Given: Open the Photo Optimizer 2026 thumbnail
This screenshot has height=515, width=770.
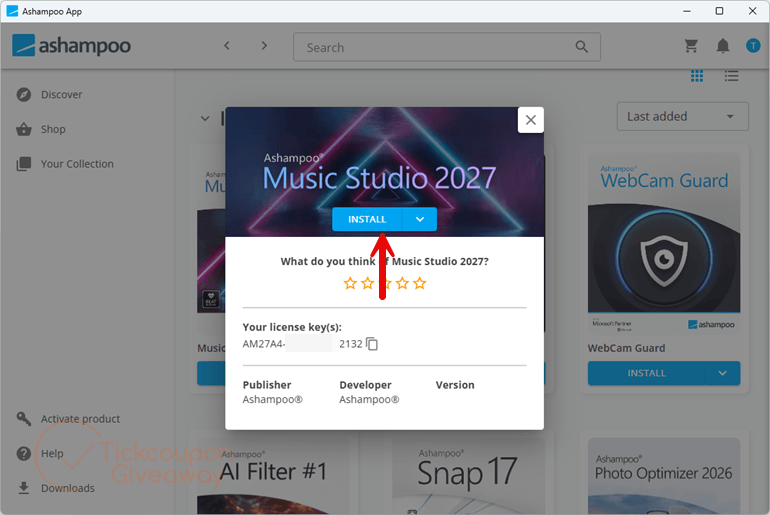Looking at the screenshot, I should (664, 476).
